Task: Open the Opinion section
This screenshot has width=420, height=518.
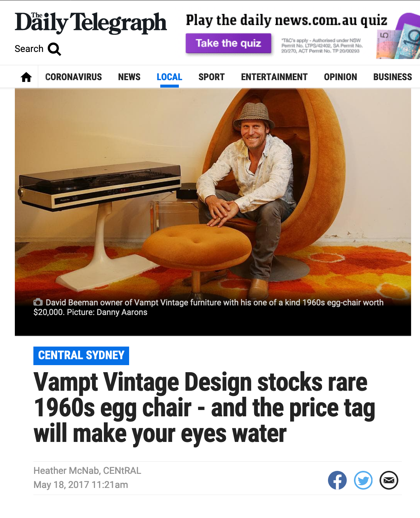Action: [x=340, y=77]
